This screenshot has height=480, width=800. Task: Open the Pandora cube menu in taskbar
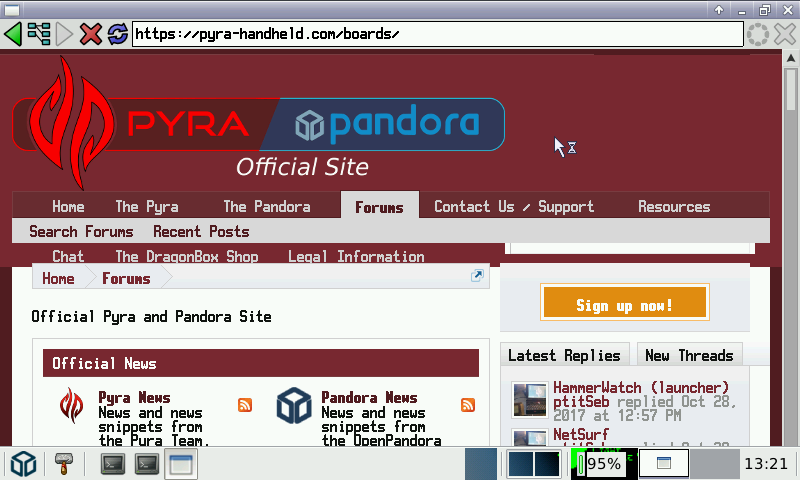pyautogui.click(x=23, y=464)
